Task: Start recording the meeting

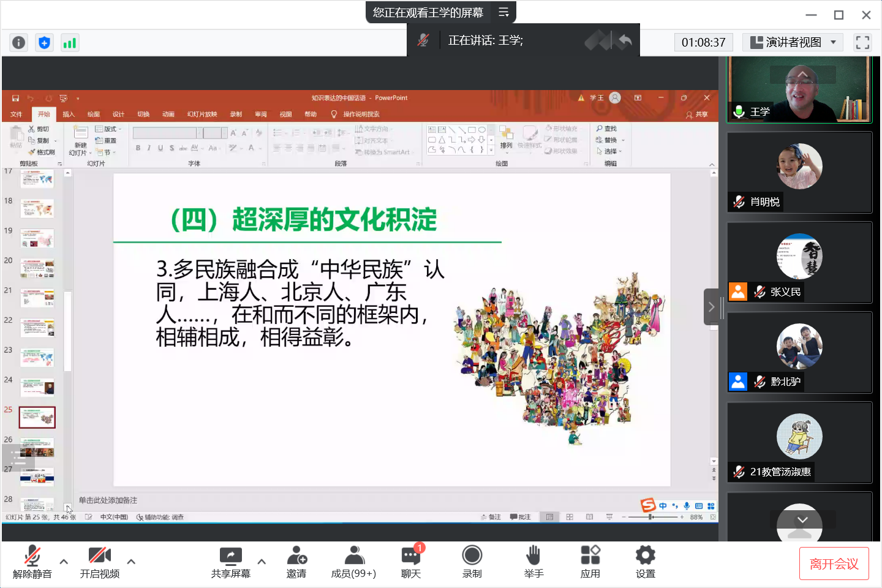Action: [472, 561]
